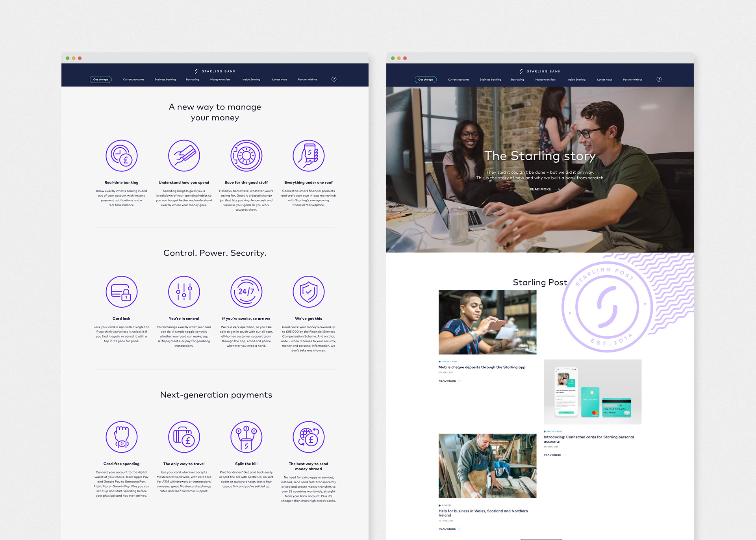Click the You're in control sliders icon
The height and width of the screenshot is (540, 756).
pyautogui.click(x=184, y=292)
